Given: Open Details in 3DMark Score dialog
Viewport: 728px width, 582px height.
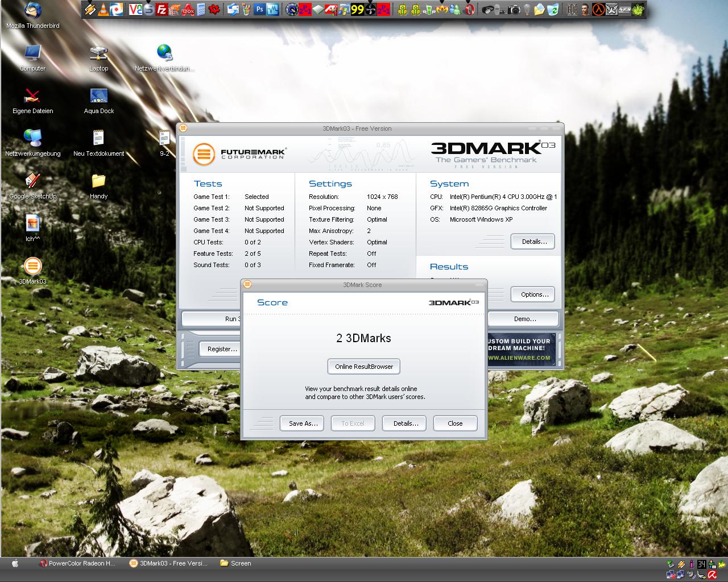Looking at the screenshot, I should (x=405, y=423).
